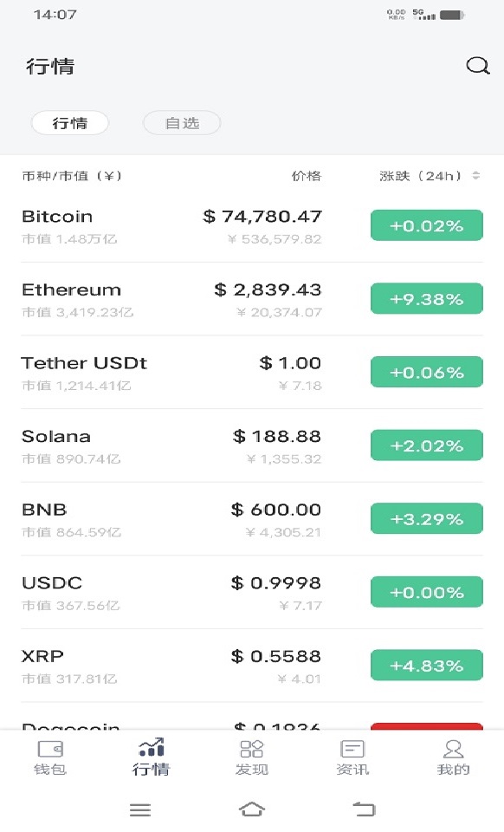Open the system recent-apps menu icon
This screenshot has height=832, width=504.
(x=140, y=809)
